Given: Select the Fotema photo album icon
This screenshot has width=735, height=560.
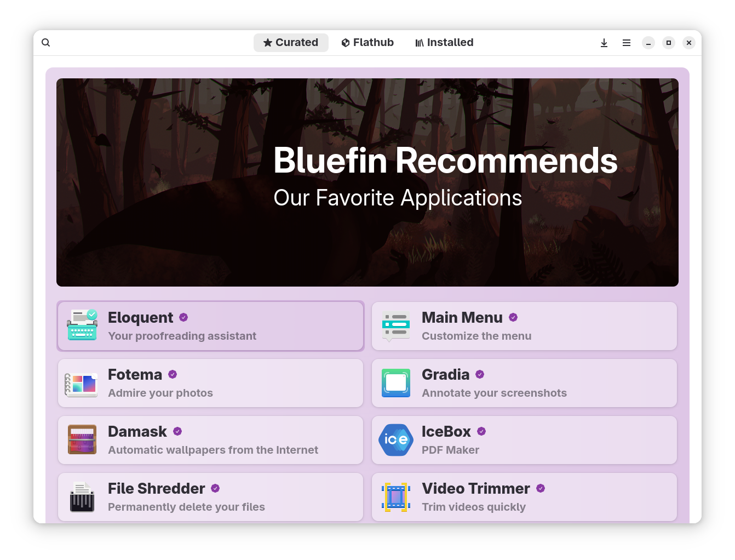Looking at the screenshot, I should [82, 384].
